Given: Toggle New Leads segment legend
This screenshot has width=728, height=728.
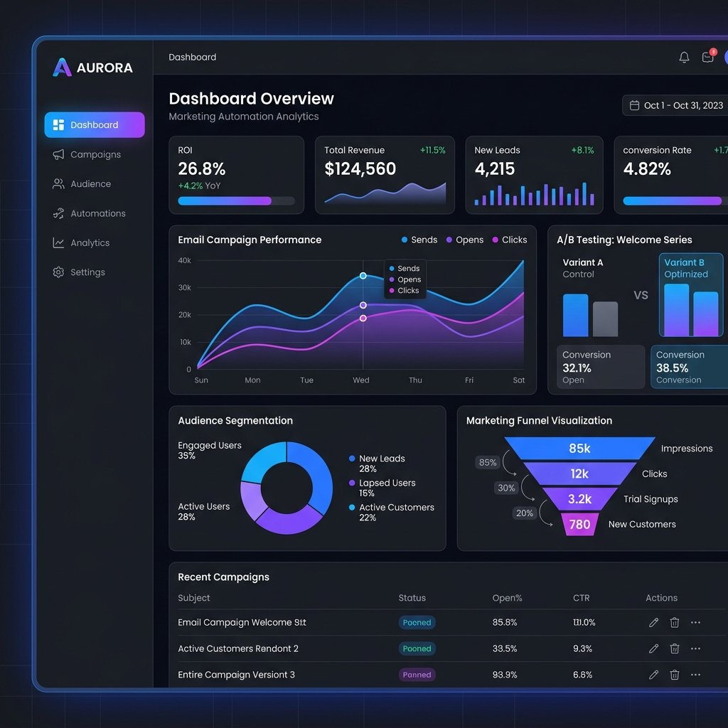Looking at the screenshot, I should click(377, 464).
